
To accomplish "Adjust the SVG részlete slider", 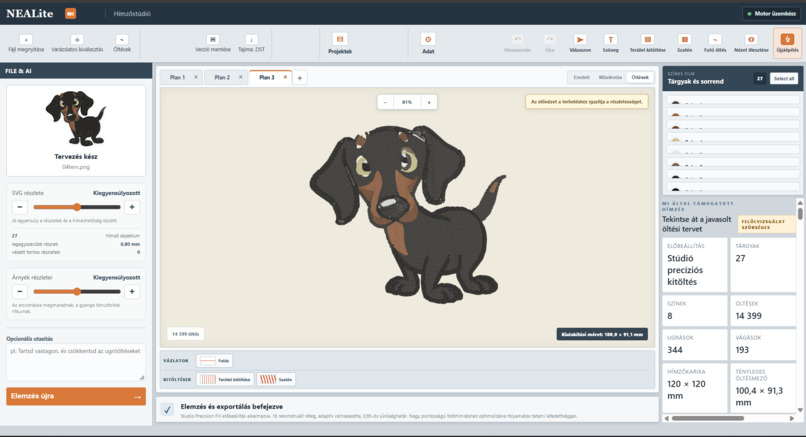I will [x=77, y=207].
